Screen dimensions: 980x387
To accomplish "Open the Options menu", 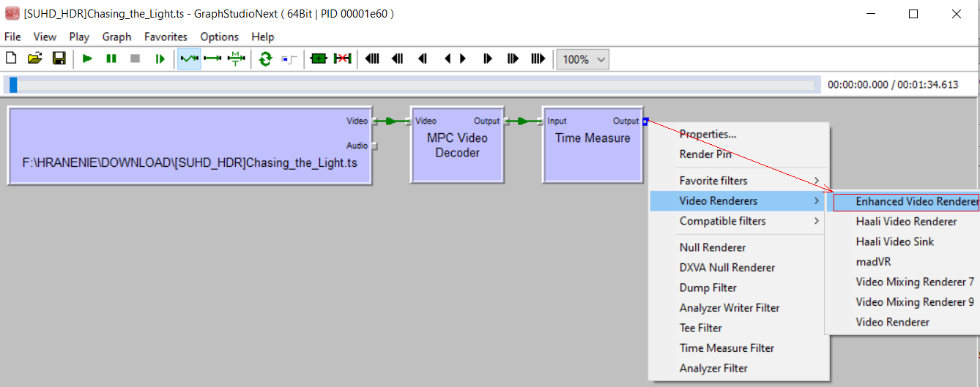I will 219,37.
